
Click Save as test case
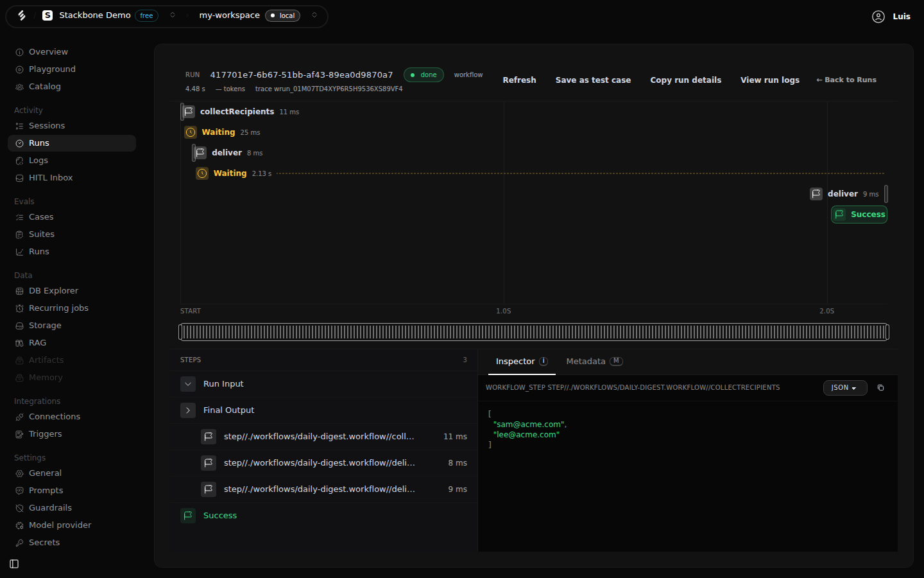(593, 80)
